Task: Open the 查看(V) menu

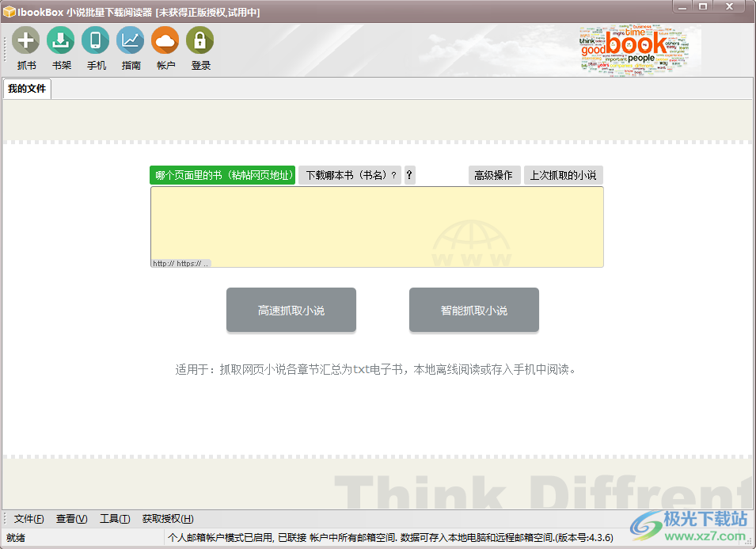Action: click(x=70, y=519)
